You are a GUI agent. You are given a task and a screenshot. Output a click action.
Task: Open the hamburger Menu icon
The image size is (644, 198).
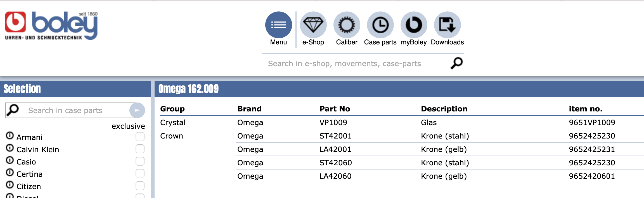(278, 25)
